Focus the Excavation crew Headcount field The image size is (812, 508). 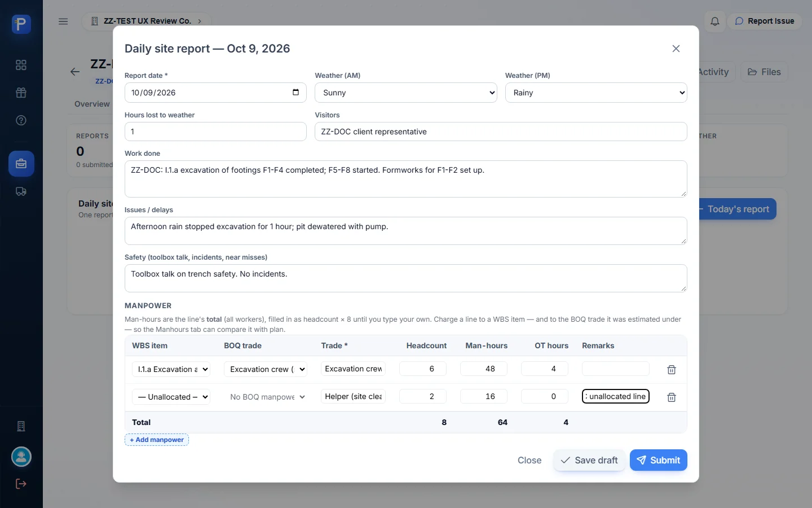coord(423,369)
